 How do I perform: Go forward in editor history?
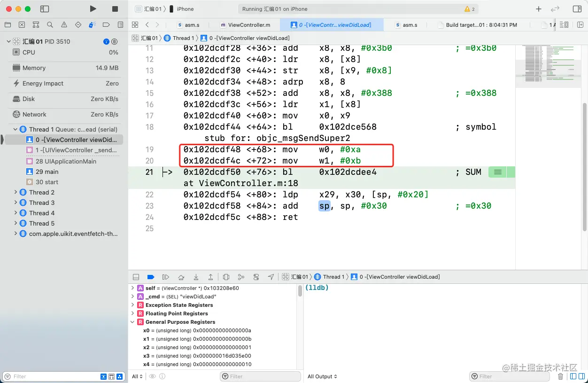coord(157,25)
